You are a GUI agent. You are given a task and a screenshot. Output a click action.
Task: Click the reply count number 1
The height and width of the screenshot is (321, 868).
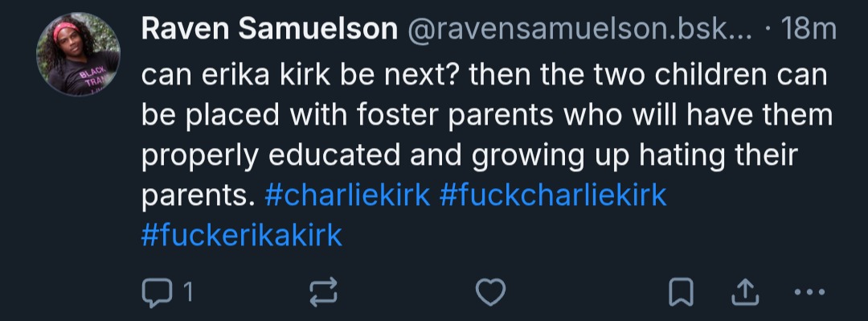pyautogui.click(x=187, y=291)
